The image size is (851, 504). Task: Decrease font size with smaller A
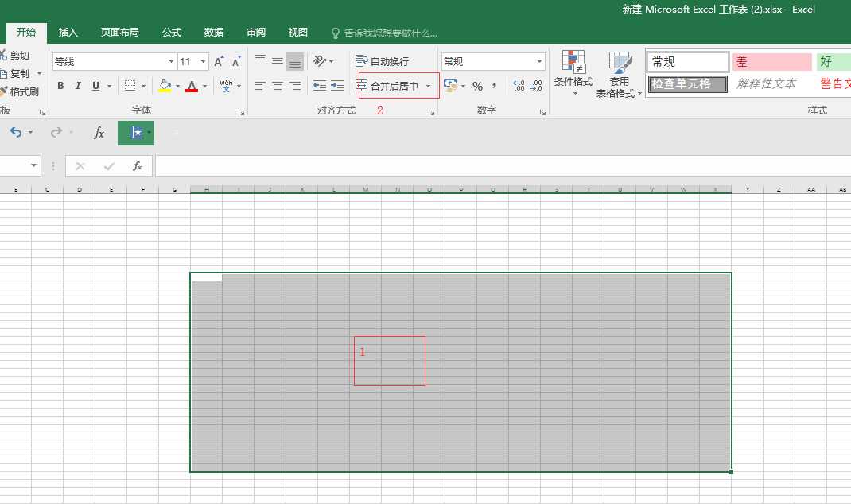237,61
